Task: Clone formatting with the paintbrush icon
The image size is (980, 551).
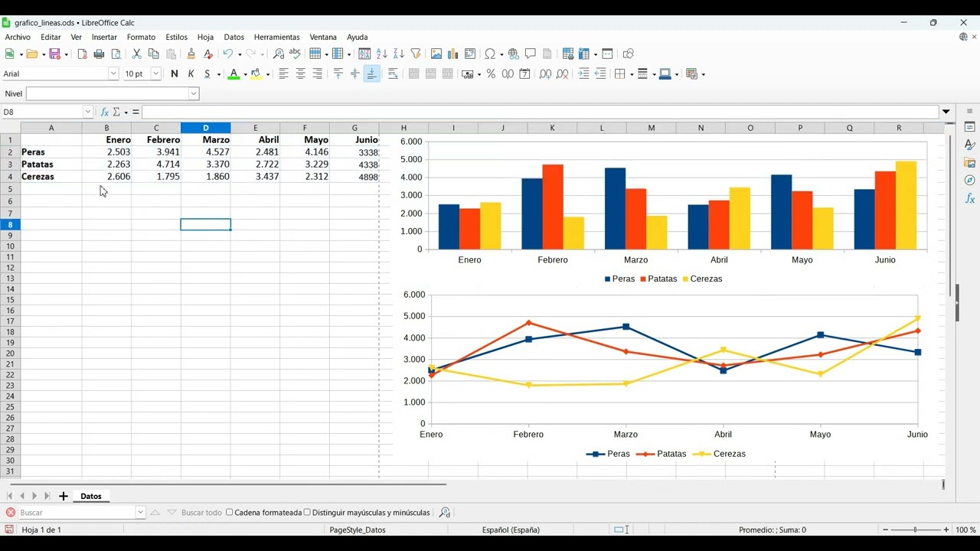Action: 191,54
